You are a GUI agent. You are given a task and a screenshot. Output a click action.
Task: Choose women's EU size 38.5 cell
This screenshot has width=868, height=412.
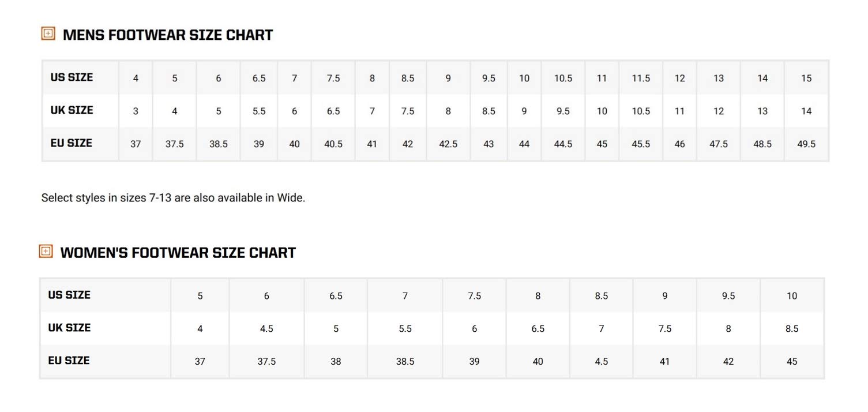405,362
